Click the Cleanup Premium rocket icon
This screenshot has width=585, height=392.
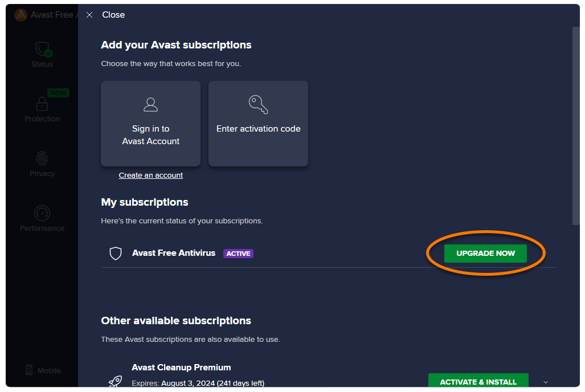(x=116, y=382)
